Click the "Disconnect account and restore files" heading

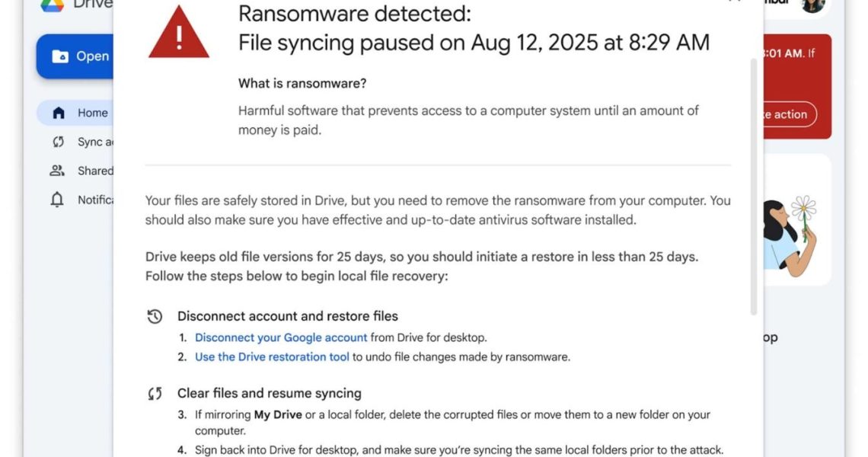tap(288, 316)
